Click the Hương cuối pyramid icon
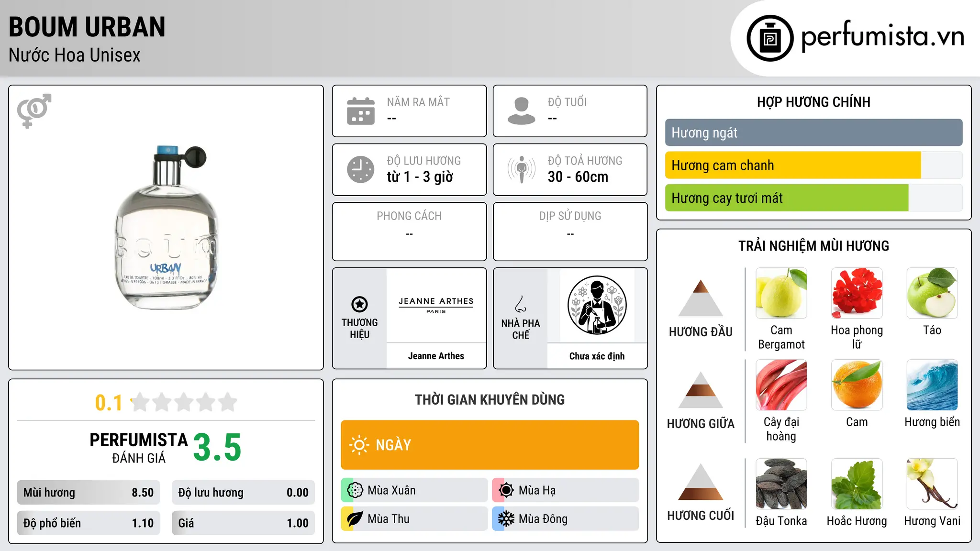Image resolution: width=980 pixels, height=551 pixels. (701, 482)
